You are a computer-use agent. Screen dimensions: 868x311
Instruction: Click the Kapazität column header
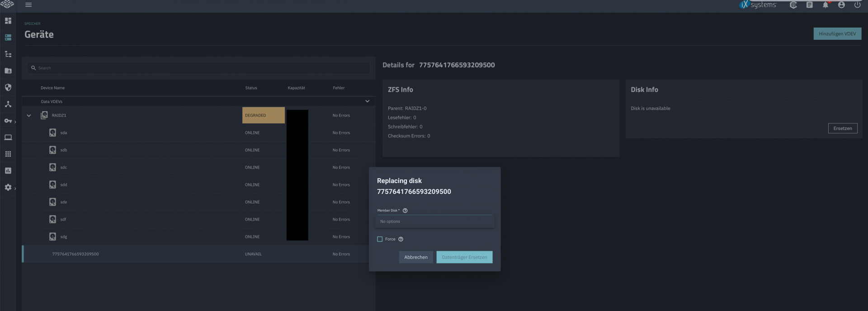point(296,88)
